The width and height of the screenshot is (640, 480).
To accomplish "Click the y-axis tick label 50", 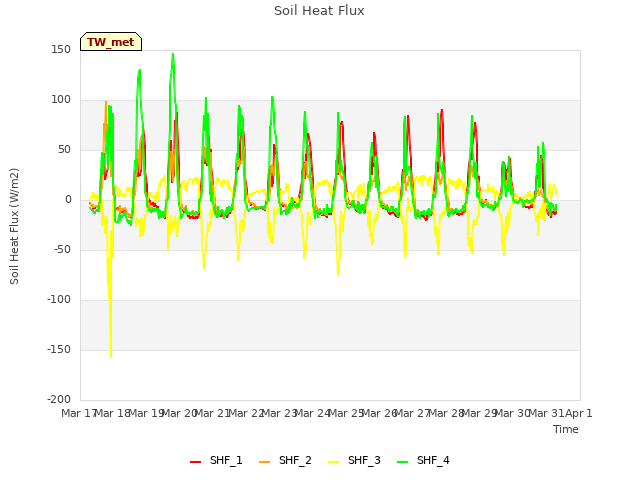I will pyautogui.click(x=64, y=149).
